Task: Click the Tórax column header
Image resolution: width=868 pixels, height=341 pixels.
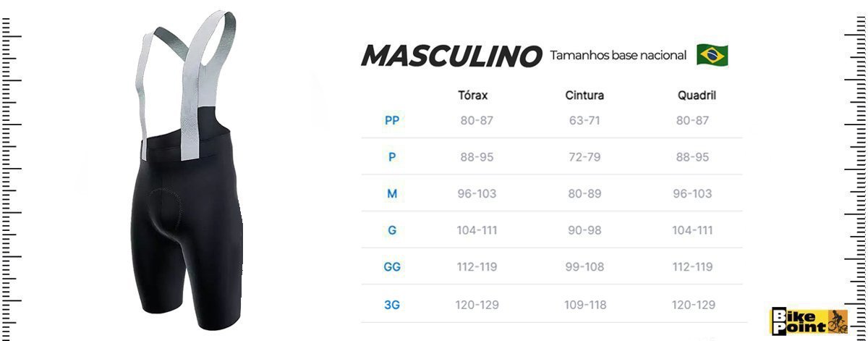Action: 473,95
